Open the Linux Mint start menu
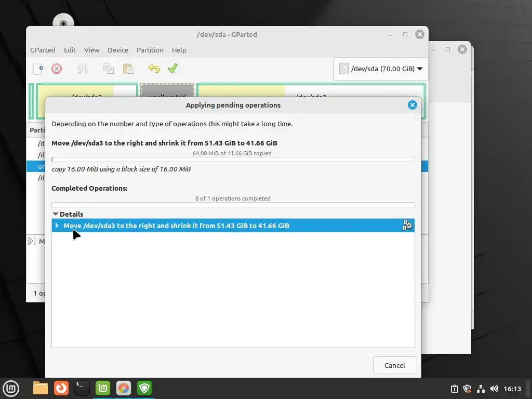Screen dimensions: 532x399 (x=11, y=389)
